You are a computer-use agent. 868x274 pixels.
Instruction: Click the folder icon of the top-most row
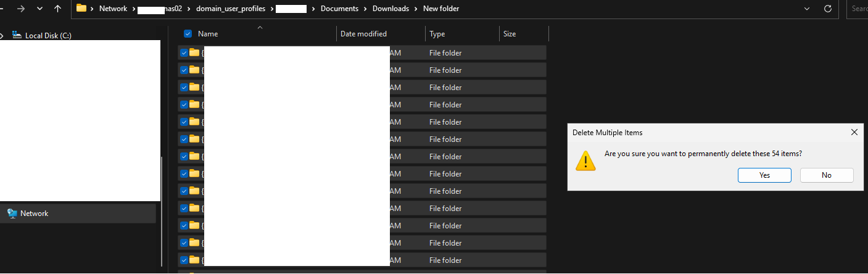pyautogui.click(x=194, y=53)
